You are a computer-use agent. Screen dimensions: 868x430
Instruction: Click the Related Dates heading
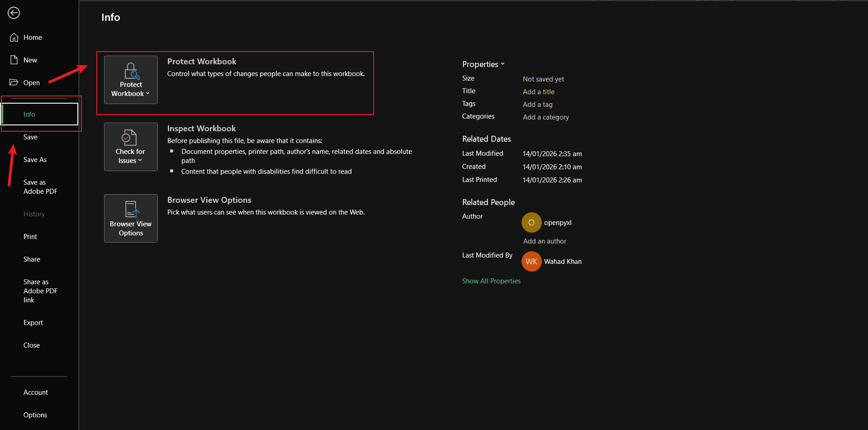(486, 139)
